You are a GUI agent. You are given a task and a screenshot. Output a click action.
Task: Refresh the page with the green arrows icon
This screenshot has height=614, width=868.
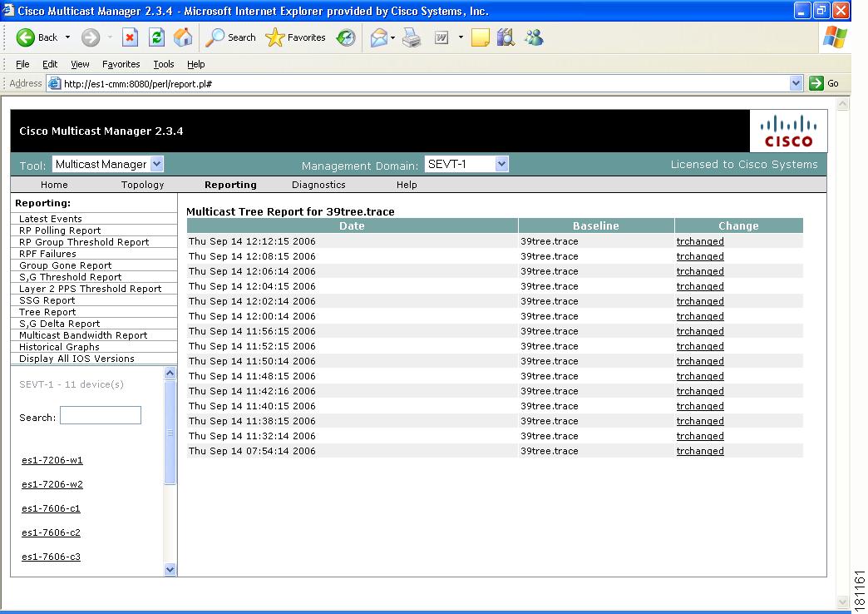point(156,37)
